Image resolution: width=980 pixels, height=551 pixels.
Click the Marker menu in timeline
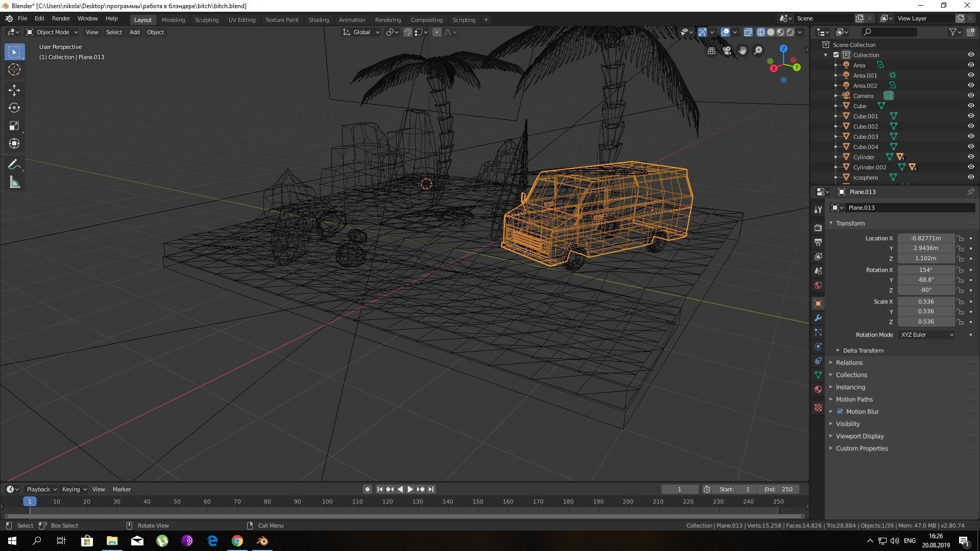point(121,489)
